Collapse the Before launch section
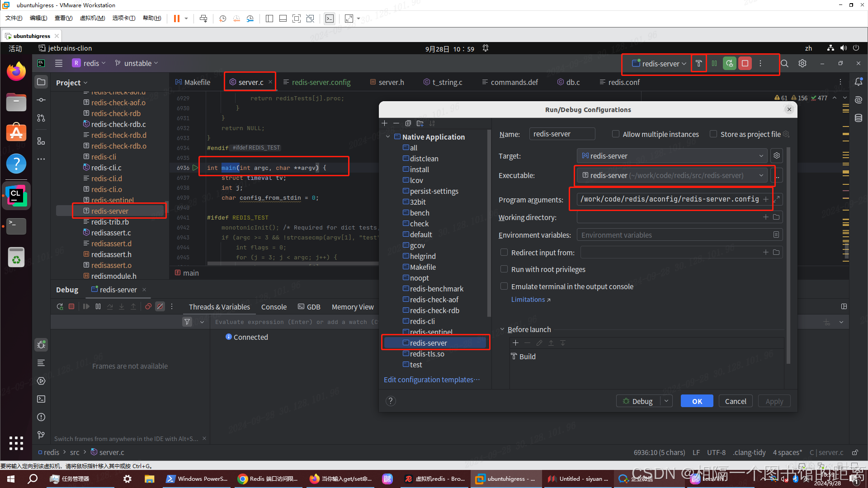Image resolution: width=868 pixels, height=488 pixels. (502, 329)
